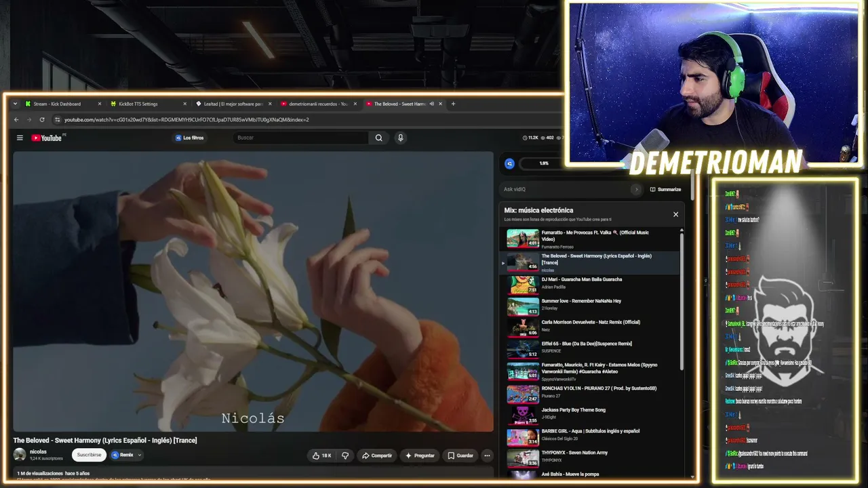Click the Remix button
Viewport: 868px width, 488px height.
123,455
